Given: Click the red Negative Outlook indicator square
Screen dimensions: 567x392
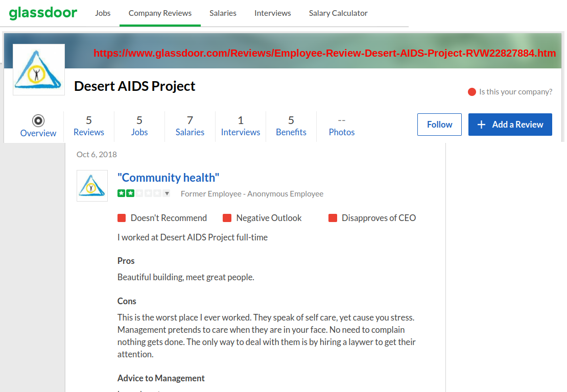Looking at the screenshot, I should (227, 218).
